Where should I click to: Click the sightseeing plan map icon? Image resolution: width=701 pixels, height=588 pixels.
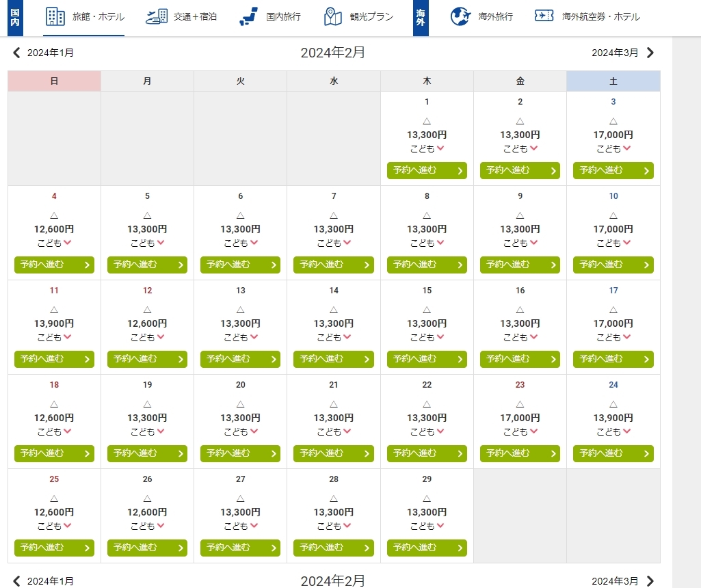point(333,16)
